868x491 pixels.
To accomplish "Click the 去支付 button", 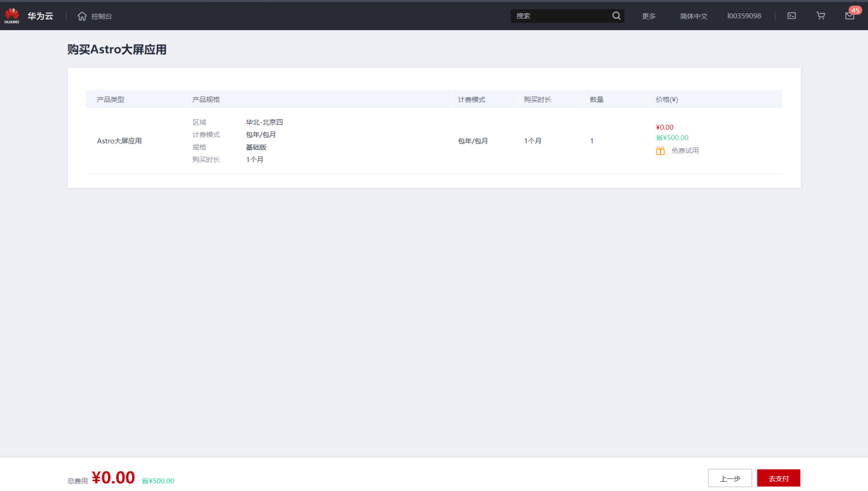I will pyautogui.click(x=779, y=478).
